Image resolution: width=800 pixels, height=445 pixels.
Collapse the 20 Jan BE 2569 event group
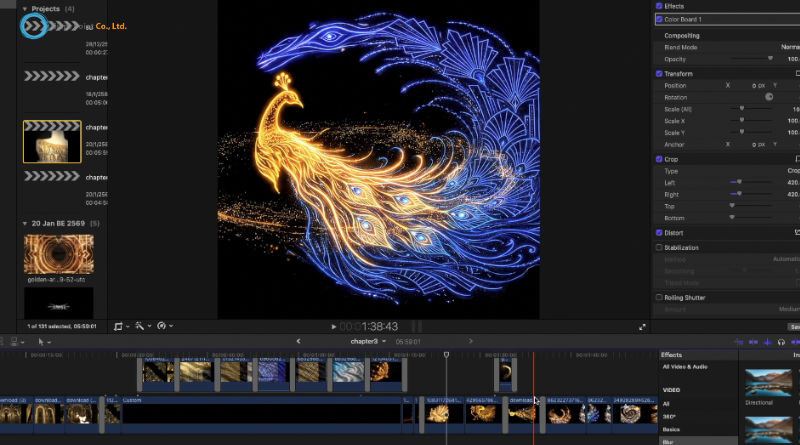pyautogui.click(x=25, y=223)
